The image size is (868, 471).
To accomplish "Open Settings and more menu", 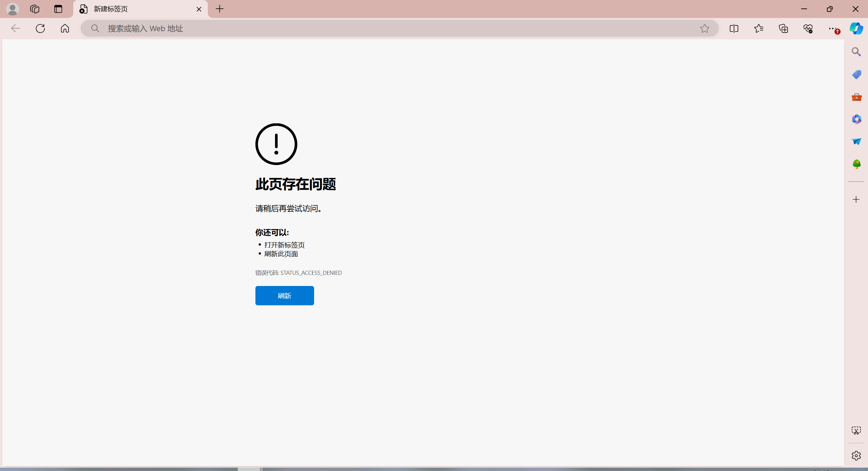I will click(x=832, y=28).
